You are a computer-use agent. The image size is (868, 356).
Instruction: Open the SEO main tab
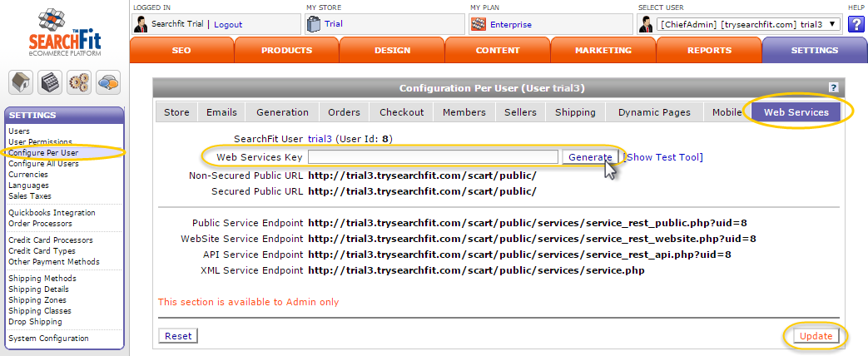coord(181,51)
